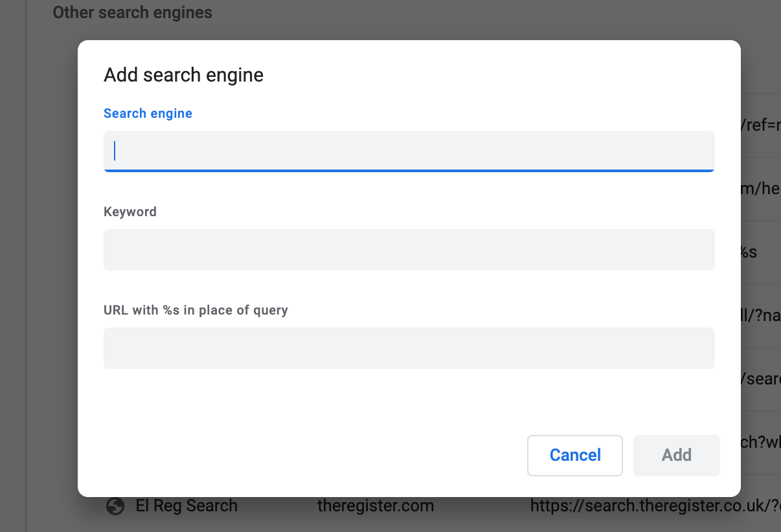This screenshot has height=532, width=781.
Task: Click the blue Search engine label
Action: [x=148, y=113]
